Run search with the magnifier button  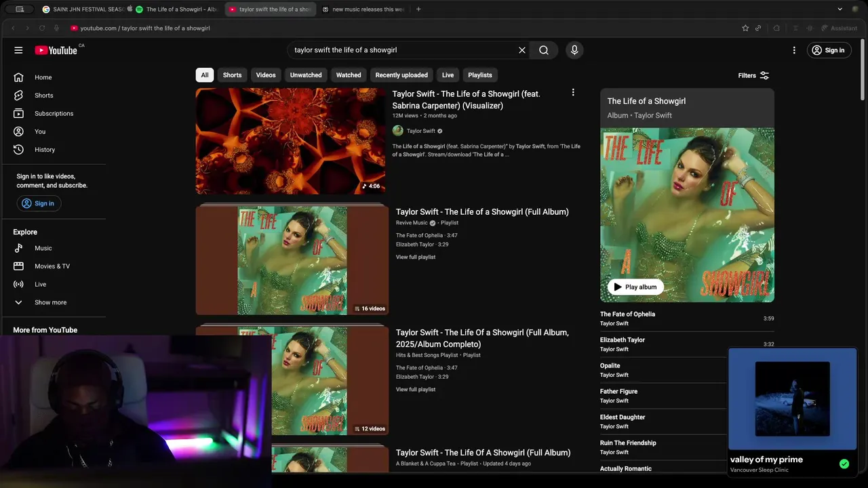(x=544, y=50)
